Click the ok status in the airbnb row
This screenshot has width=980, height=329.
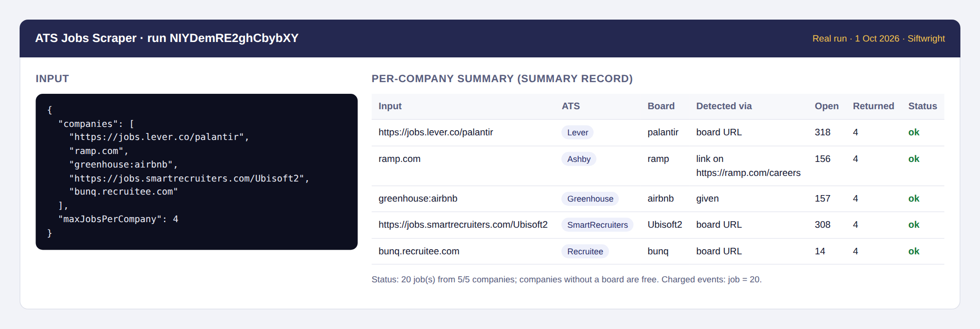[914, 199]
